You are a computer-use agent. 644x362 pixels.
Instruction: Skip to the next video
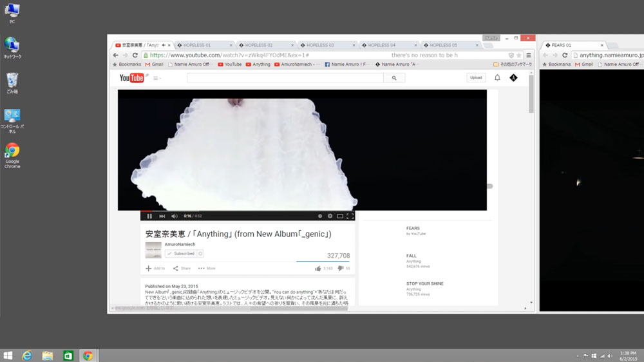162,216
